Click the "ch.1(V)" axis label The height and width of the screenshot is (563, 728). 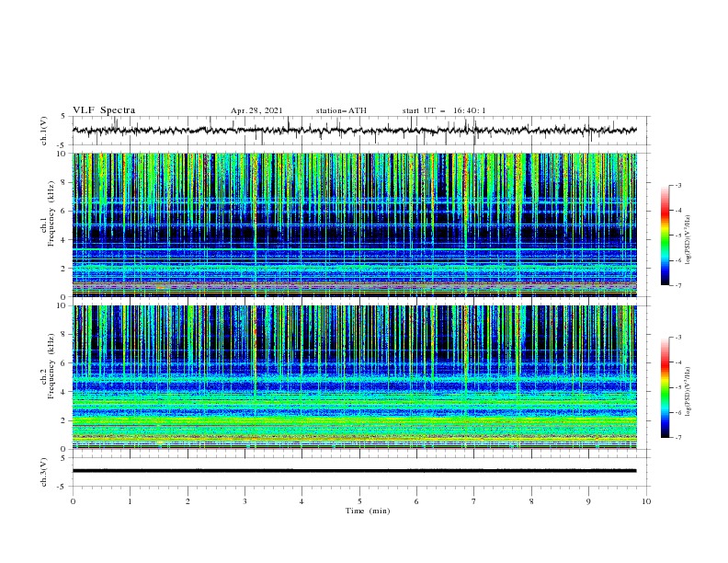[44, 131]
